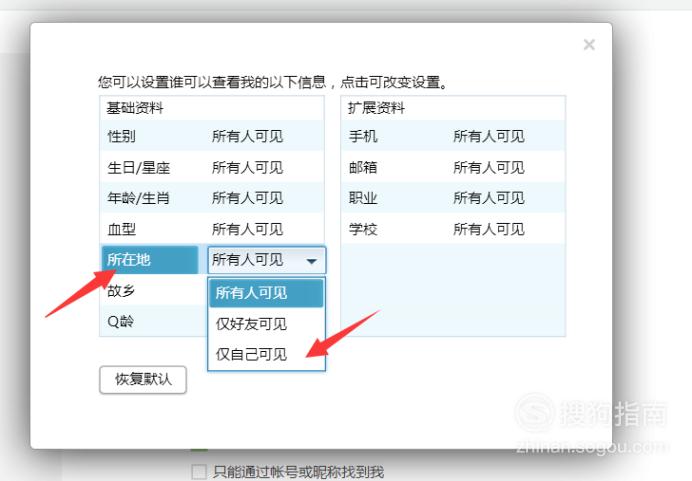Screen dimensions: 692x481
Task: Change visibility setting for 学校
Action: click(489, 229)
